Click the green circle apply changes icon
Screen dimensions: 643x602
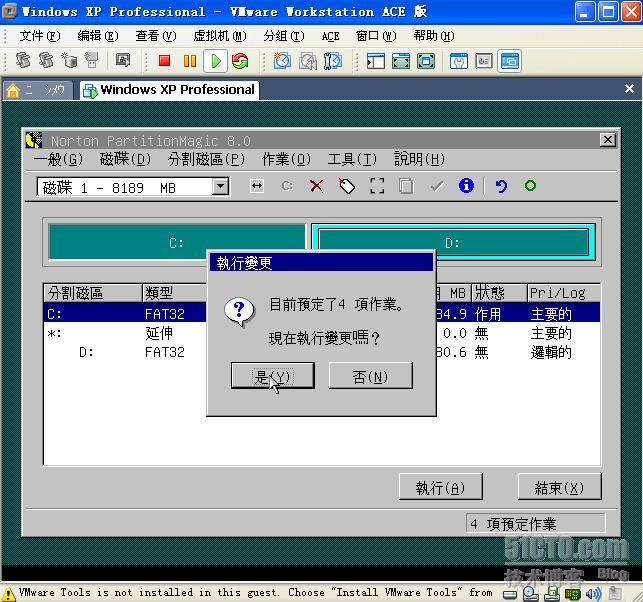[530, 186]
